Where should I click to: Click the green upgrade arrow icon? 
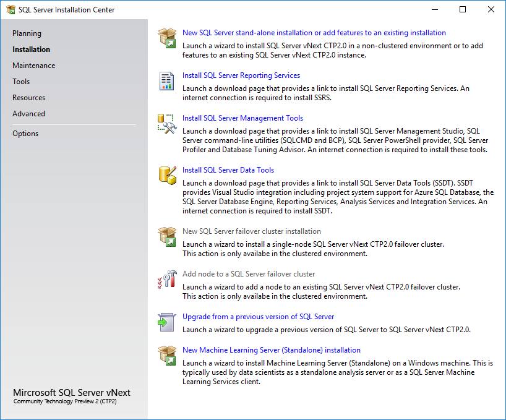click(167, 322)
